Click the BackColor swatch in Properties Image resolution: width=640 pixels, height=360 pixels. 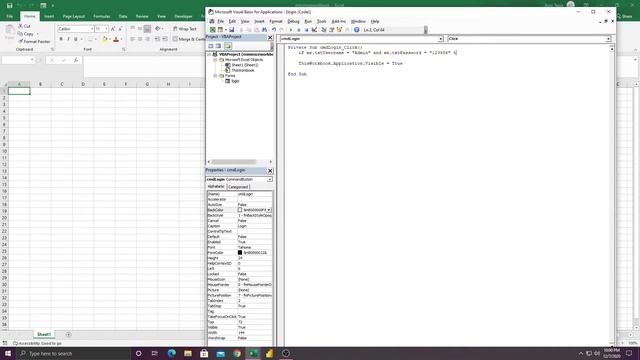click(240, 210)
